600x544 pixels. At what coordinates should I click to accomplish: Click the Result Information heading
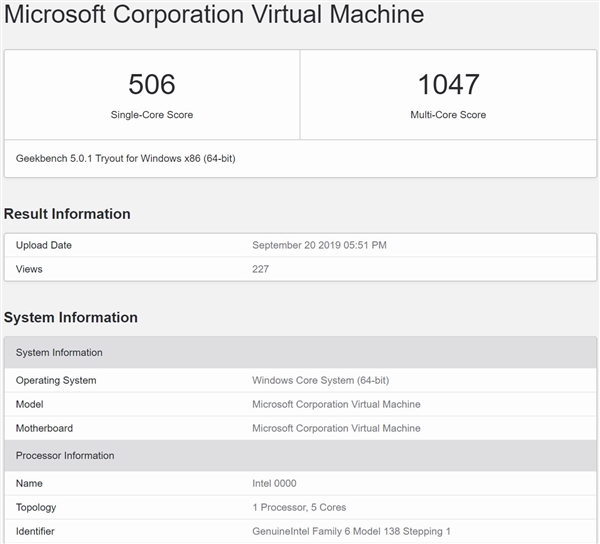coord(67,214)
